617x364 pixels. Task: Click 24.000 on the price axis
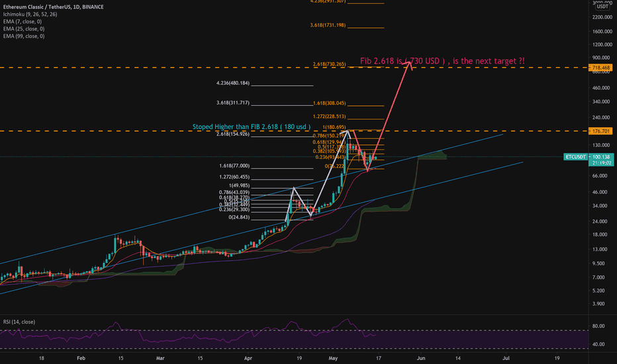pyautogui.click(x=600, y=221)
